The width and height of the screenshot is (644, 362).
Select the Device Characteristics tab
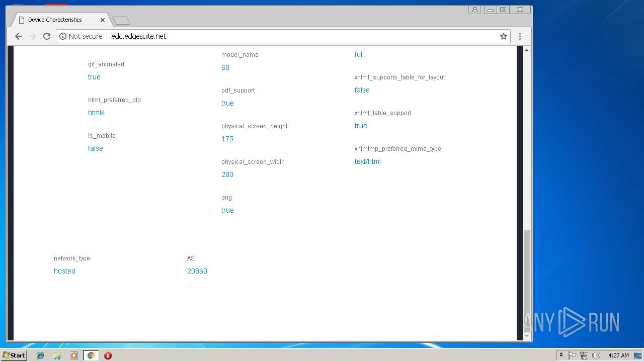(60, 20)
